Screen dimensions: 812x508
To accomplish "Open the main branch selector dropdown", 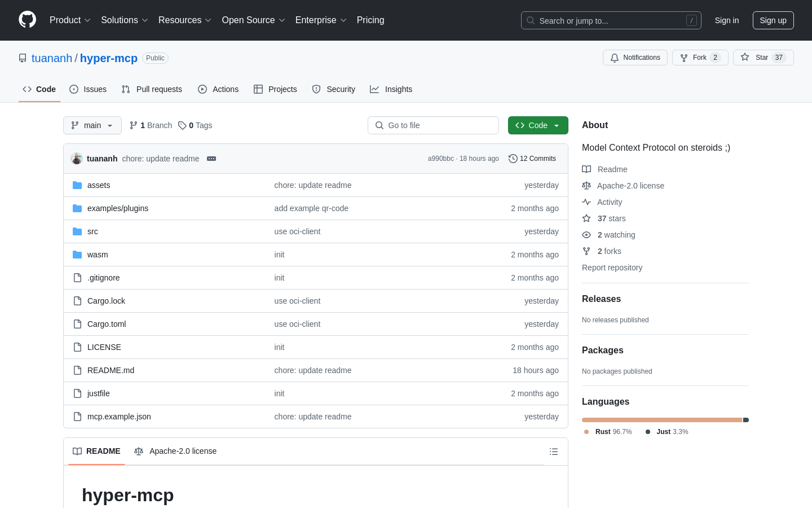I will click(92, 125).
